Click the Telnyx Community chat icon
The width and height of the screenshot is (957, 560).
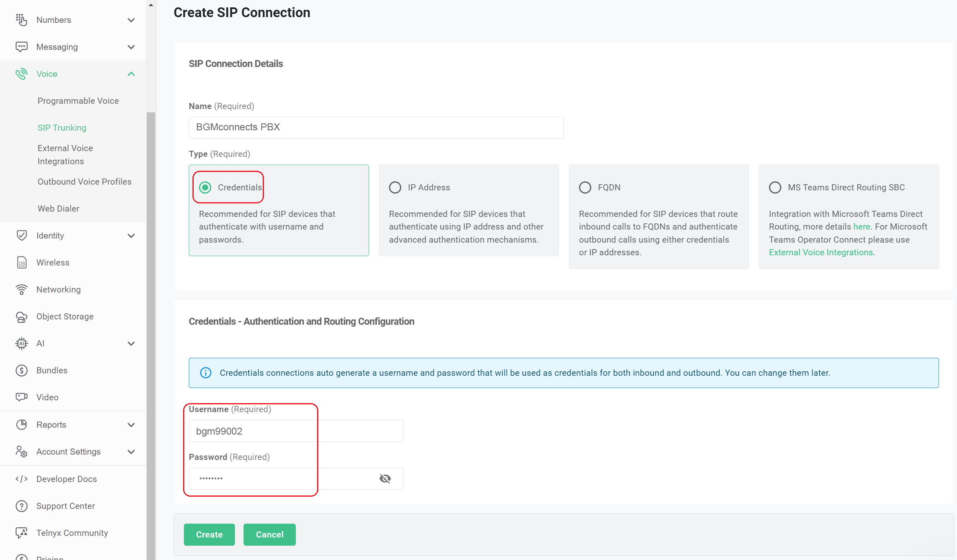pos(22,533)
